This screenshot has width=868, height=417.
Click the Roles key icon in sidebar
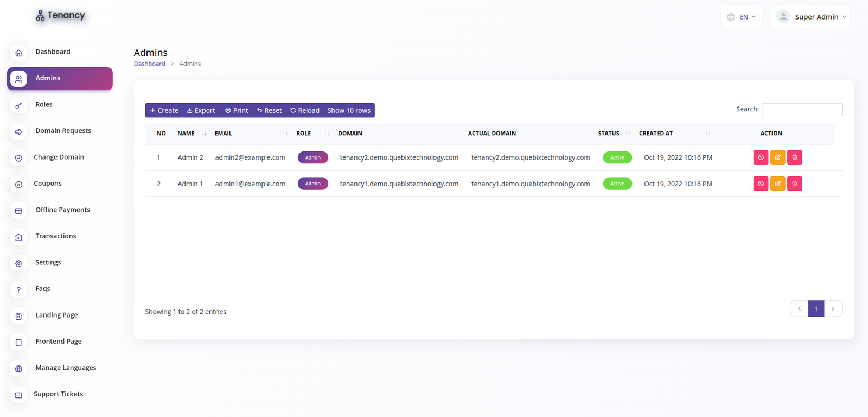tap(18, 105)
